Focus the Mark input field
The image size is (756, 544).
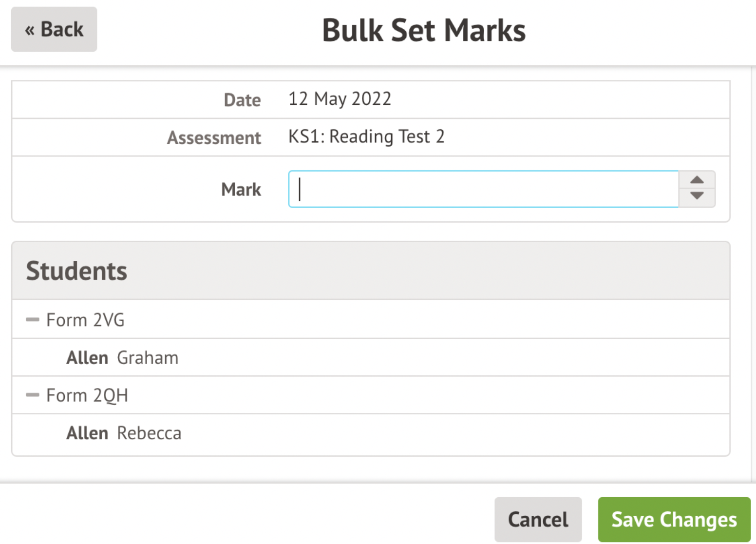[483, 189]
